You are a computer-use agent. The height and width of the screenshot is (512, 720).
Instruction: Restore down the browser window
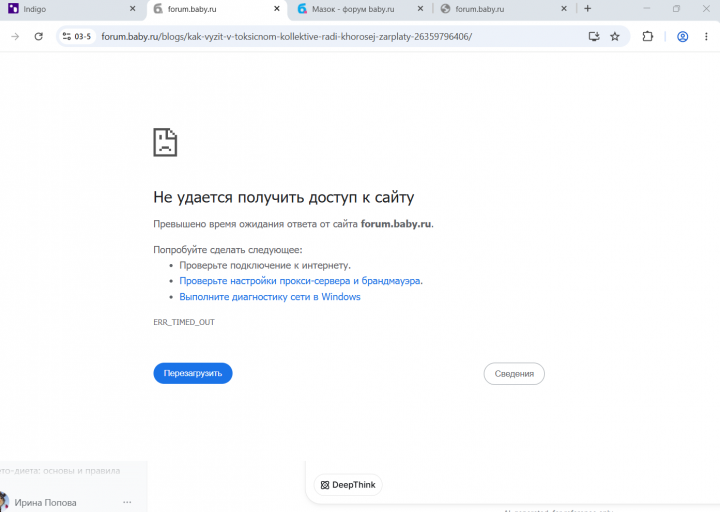coord(676,9)
